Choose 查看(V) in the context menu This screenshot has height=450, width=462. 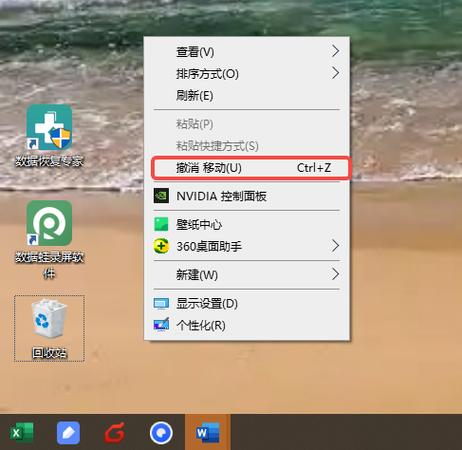click(x=247, y=52)
